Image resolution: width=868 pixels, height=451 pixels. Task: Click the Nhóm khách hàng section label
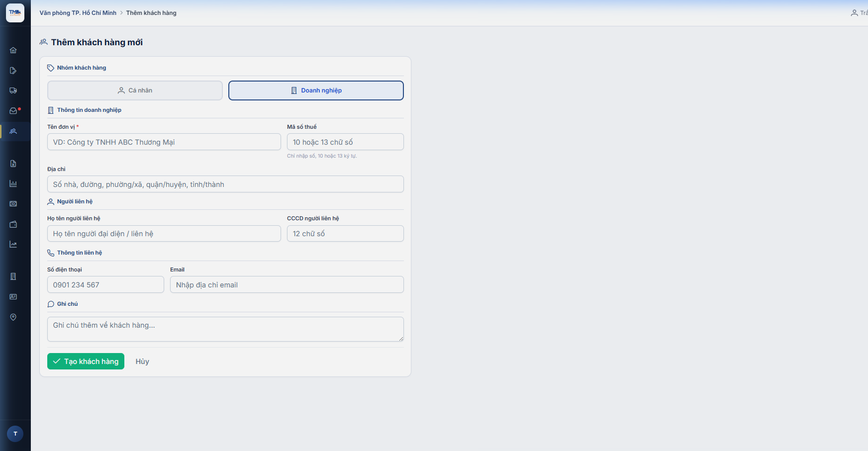tap(82, 68)
